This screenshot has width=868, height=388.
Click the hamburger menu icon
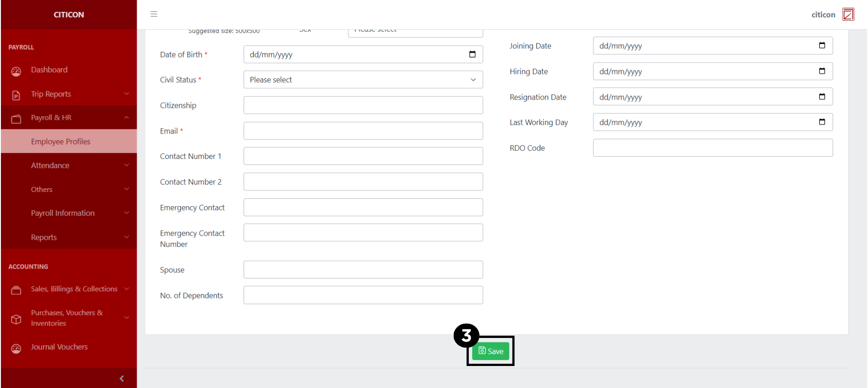[154, 14]
